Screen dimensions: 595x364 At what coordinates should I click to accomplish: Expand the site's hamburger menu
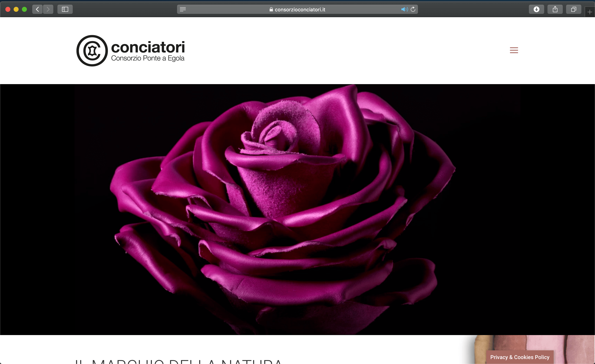click(x=514, y=50)
